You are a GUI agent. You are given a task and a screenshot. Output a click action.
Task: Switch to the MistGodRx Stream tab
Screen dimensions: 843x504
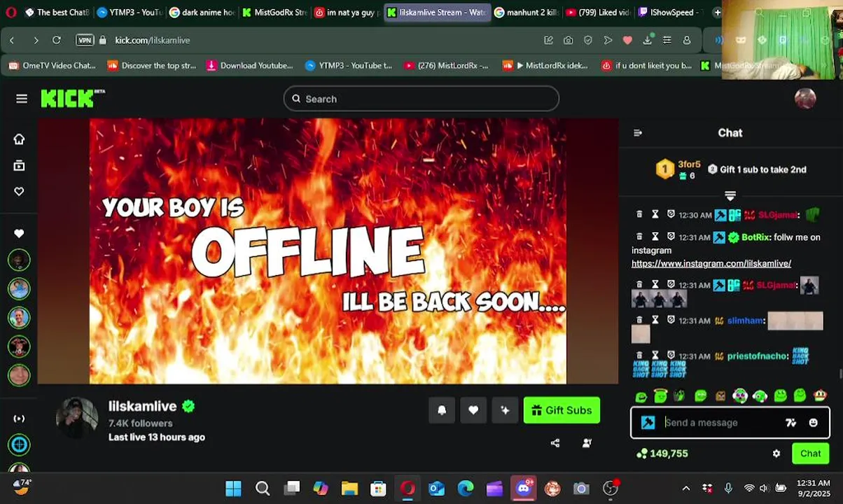pos(274,12)
